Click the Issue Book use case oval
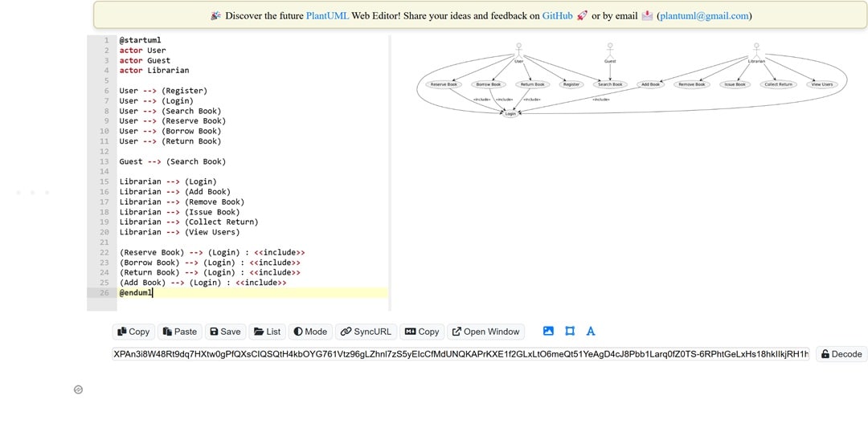 [x=735, y=84]
